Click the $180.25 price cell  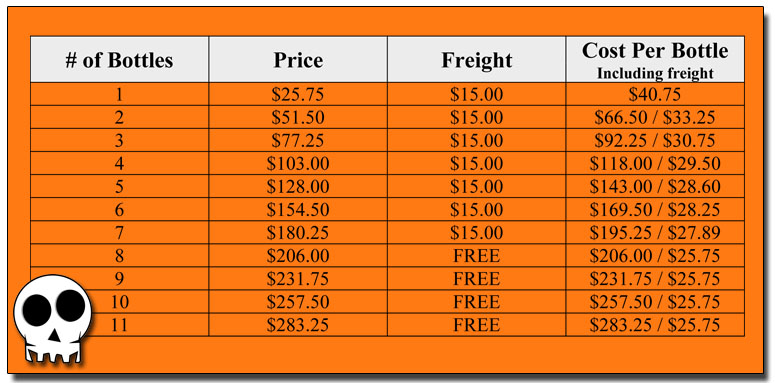[298, 232]
